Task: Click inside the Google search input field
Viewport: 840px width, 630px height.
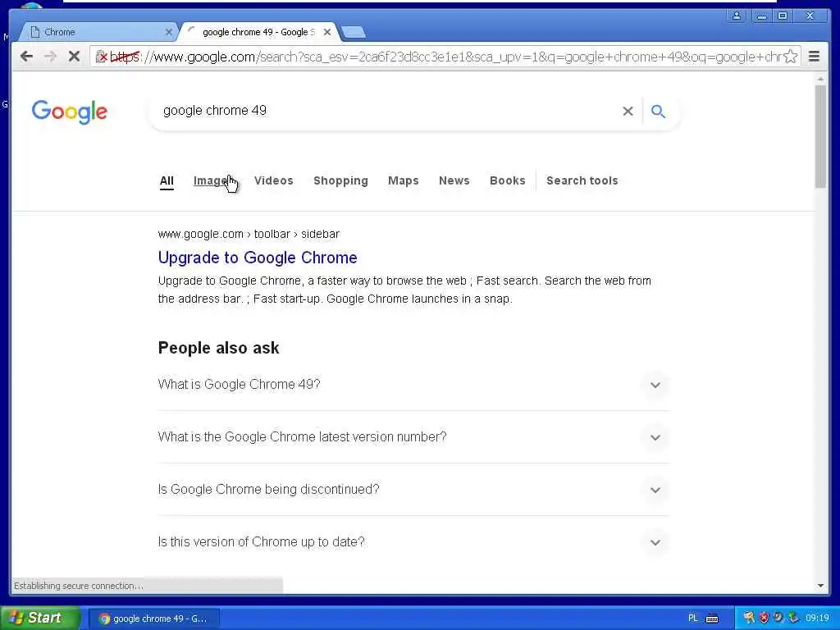Action: tap(386, 111)
